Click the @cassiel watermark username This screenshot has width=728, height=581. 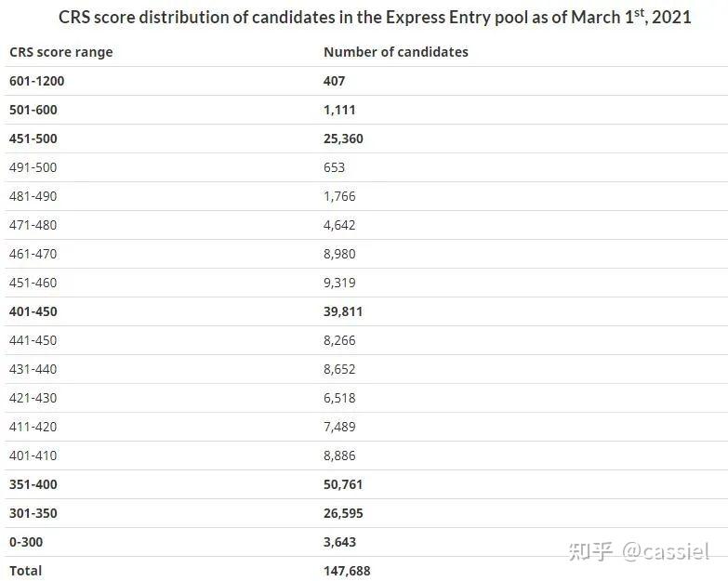point(666,550)
